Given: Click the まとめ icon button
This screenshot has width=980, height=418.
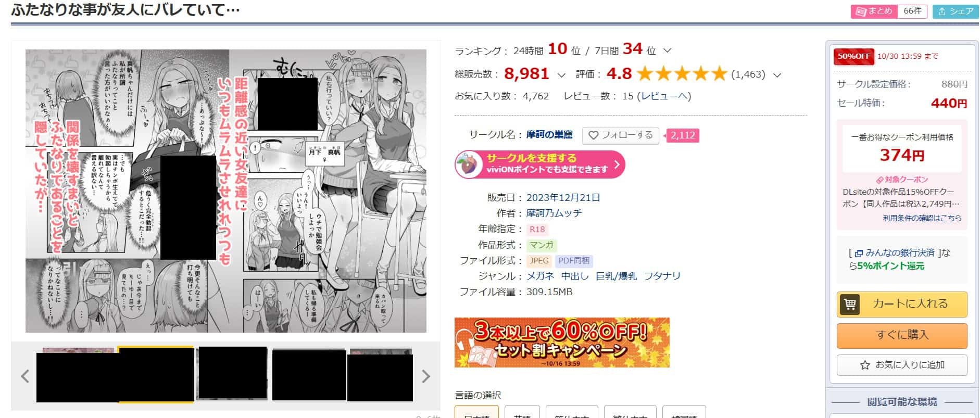Looking at the screenshot, I should pos(874,11).
